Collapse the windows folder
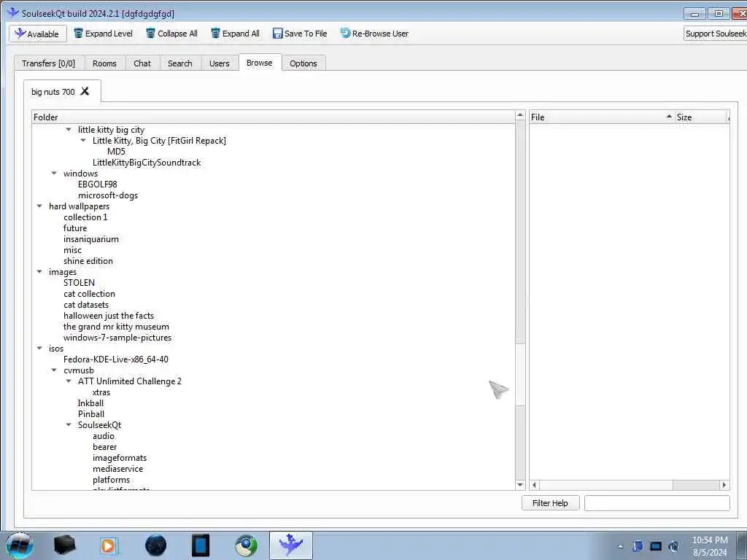Viewport: 747px width, 560px height. [x=54, y=174]
